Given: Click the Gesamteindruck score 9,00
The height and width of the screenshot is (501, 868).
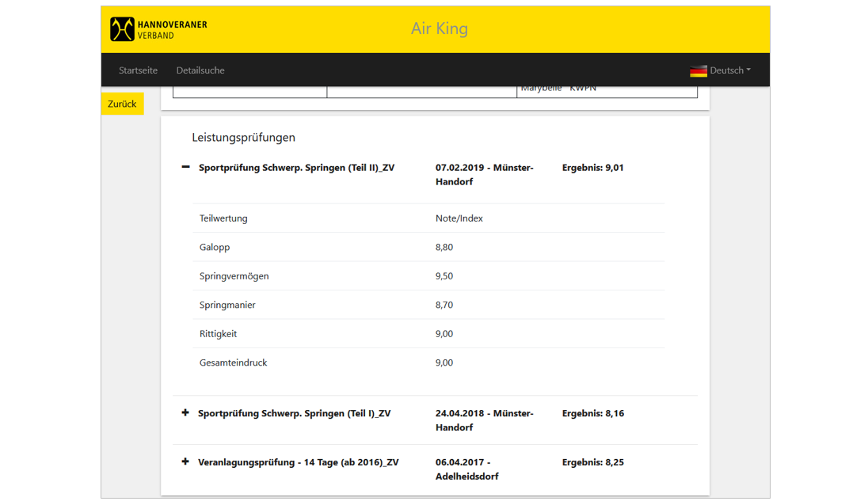Looking at the screenshot, I should coord(444,362).
